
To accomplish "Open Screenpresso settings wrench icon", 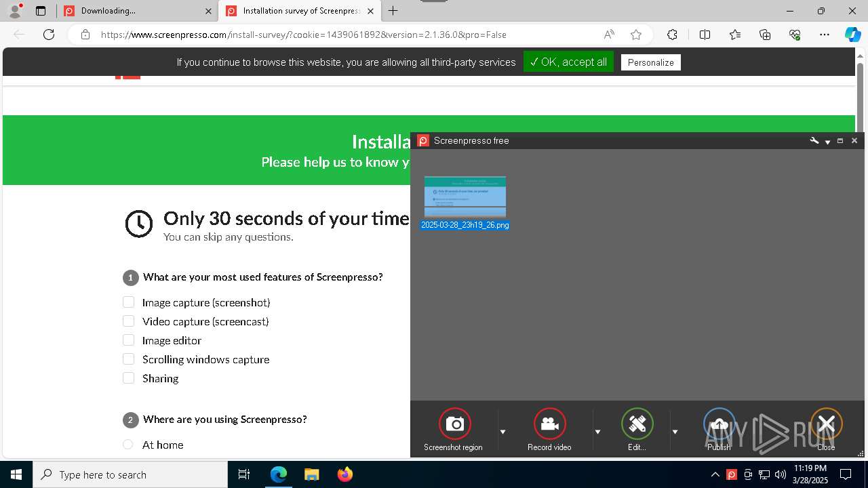I will (814, 140).
